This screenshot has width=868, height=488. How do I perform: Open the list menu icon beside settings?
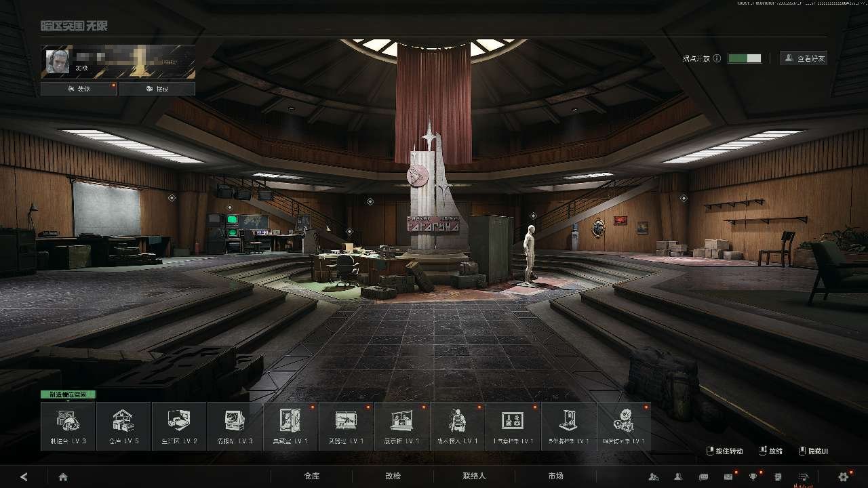point(804,476)
